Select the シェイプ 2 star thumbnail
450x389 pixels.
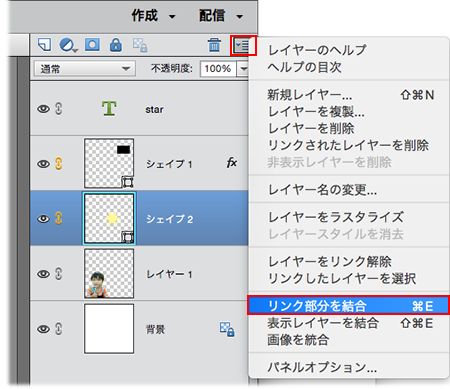109,218
